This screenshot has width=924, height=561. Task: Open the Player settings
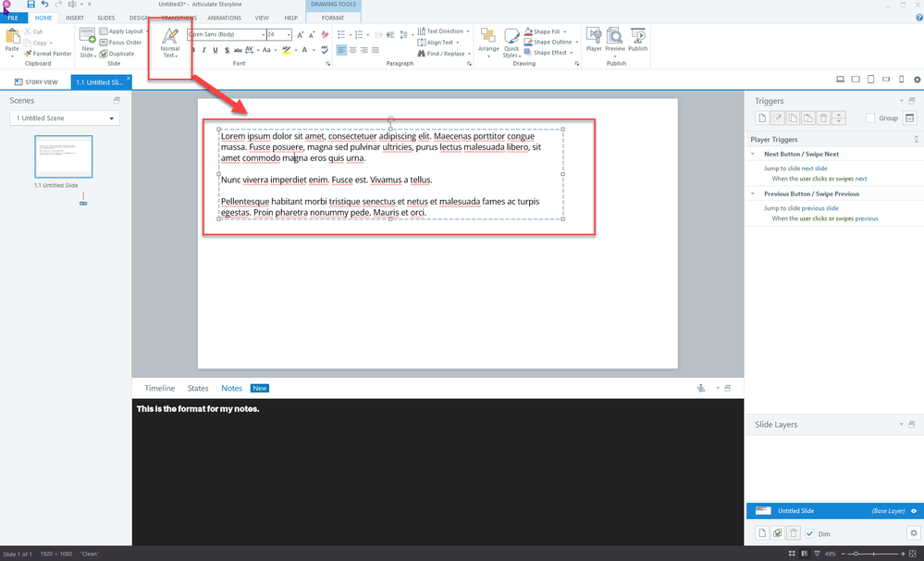click(x=594, y=40)
